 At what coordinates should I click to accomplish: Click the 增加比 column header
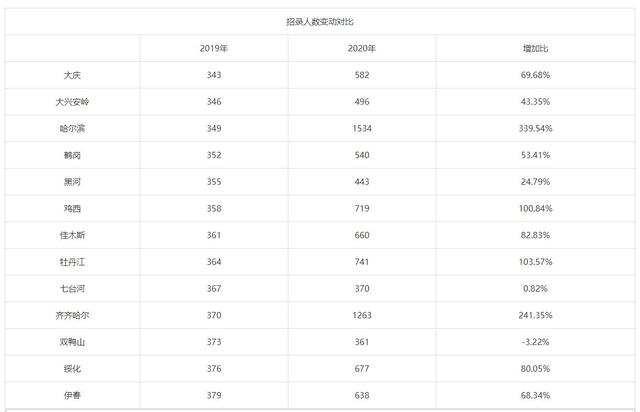(535, 48)
